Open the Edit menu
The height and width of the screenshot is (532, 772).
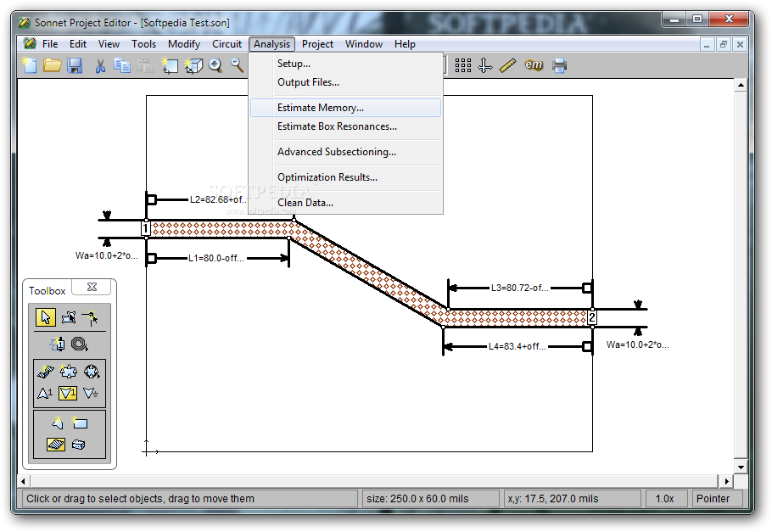point(78,44)
